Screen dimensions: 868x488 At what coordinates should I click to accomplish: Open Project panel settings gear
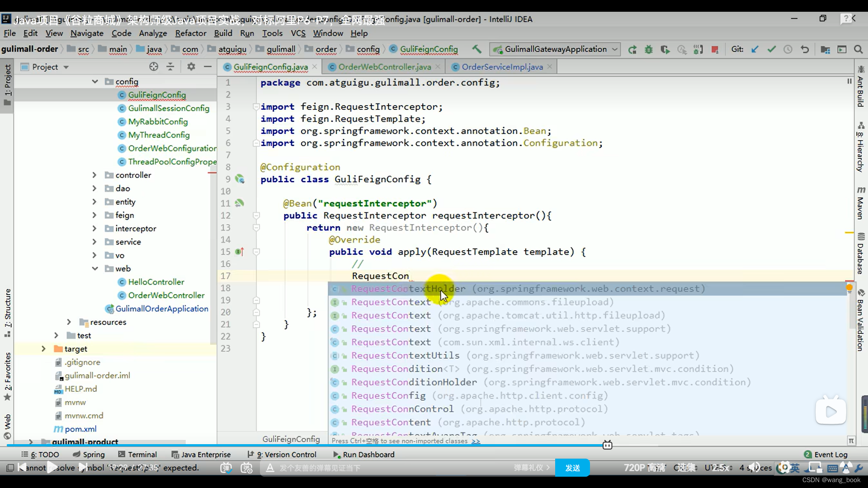(191, 67)
